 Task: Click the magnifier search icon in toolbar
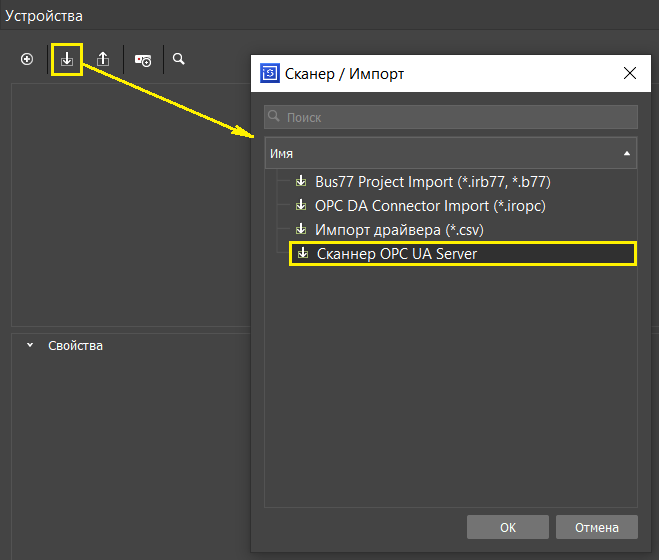pyautogui.click(x=179, y=60)
